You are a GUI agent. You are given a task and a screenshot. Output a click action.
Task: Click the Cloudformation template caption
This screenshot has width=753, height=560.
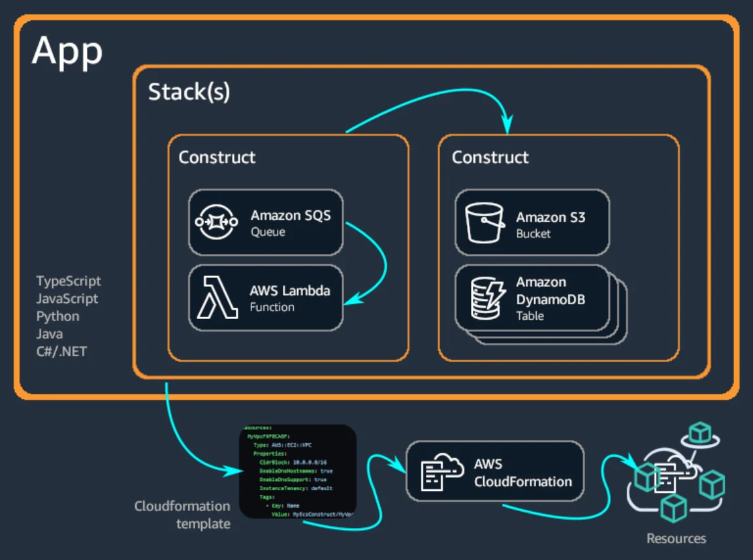(x=182, y=515)
